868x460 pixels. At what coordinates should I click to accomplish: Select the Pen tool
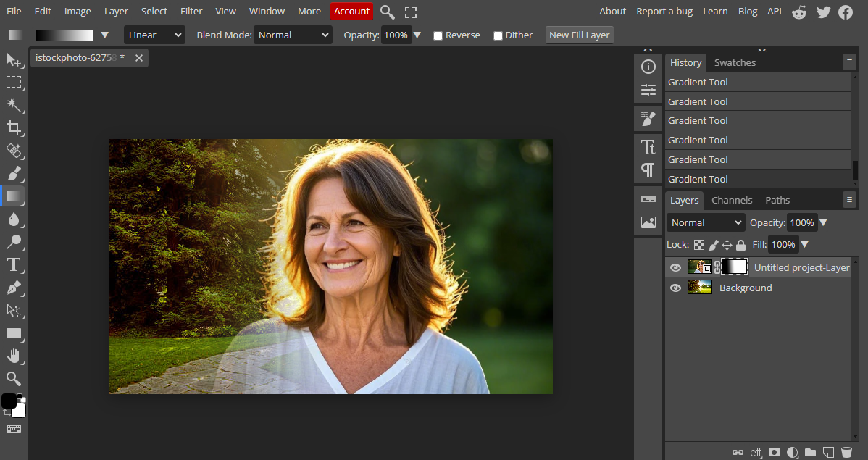14,288
